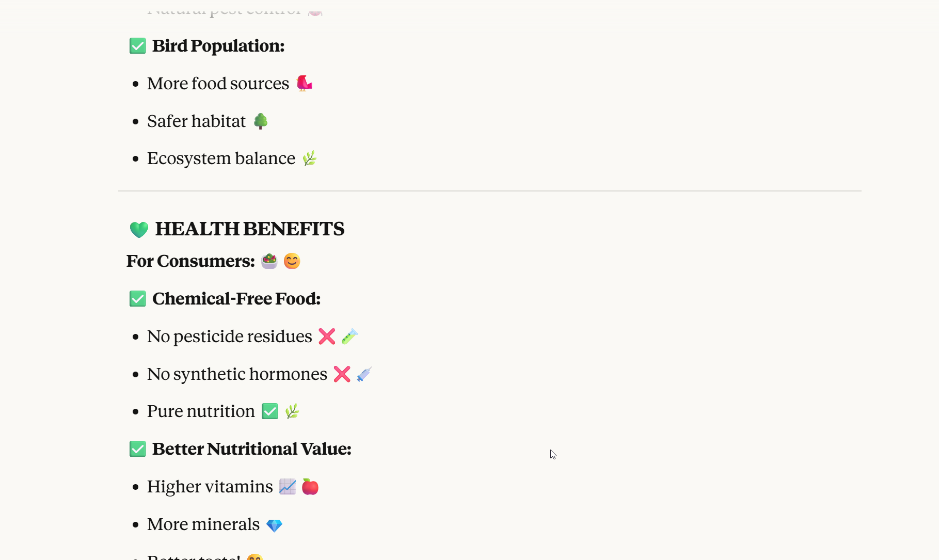The width and height of the screenshot is (939, 560).
Task: Click the red X after No pesticide residues
Action: point(327,337)
